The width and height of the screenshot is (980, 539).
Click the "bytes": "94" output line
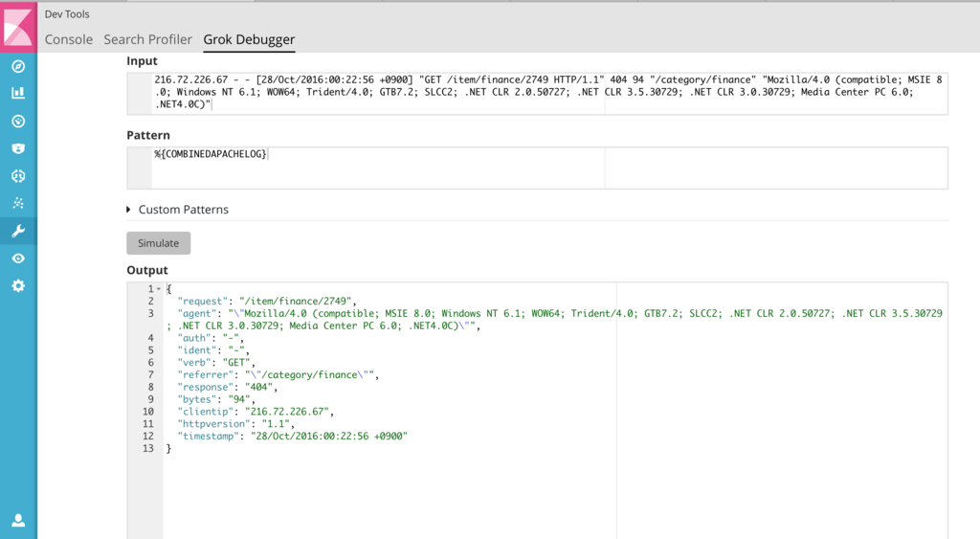click(216, 399)
